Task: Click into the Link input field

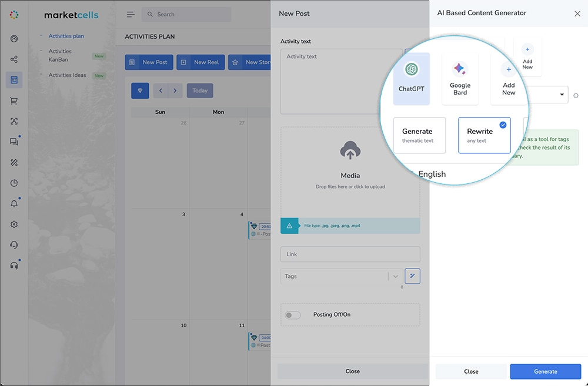Action: (x=350, y=254)
